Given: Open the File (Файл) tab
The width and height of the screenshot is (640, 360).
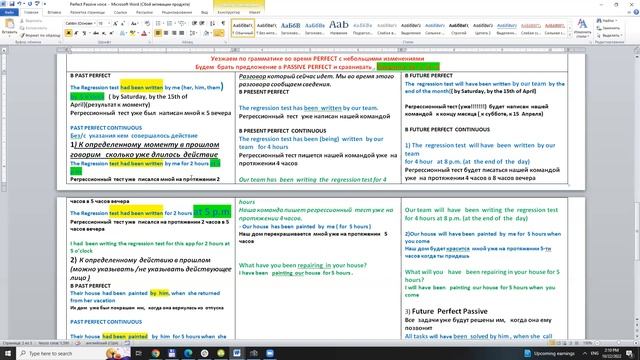Looking at the screenshot, I should [x=9, y=12].
